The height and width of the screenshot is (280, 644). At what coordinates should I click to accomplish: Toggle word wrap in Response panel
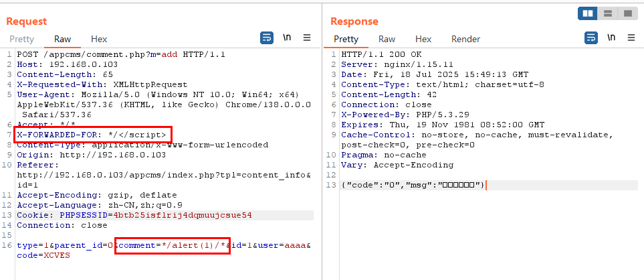591,38
